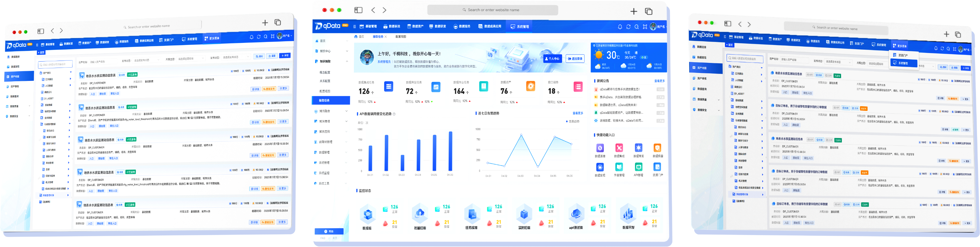This screenshot has height=247, width=980.
Task: Open 发布状态 dropdown in right window
Action: point(839,62)
